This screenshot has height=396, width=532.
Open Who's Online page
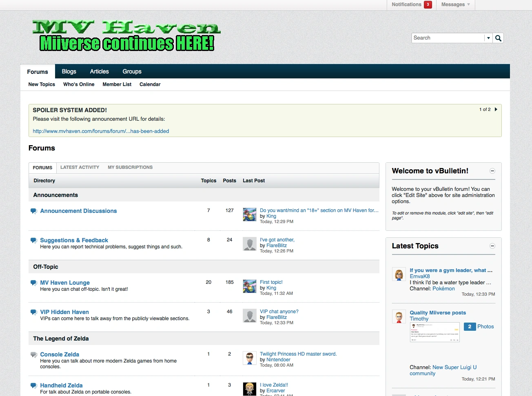[x=79, y=84]
